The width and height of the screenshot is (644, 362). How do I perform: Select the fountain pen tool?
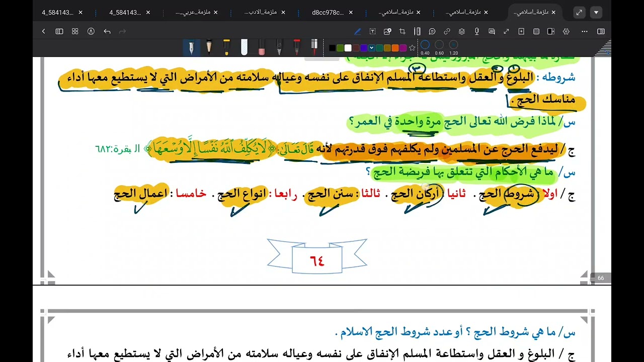click(191, 48)
